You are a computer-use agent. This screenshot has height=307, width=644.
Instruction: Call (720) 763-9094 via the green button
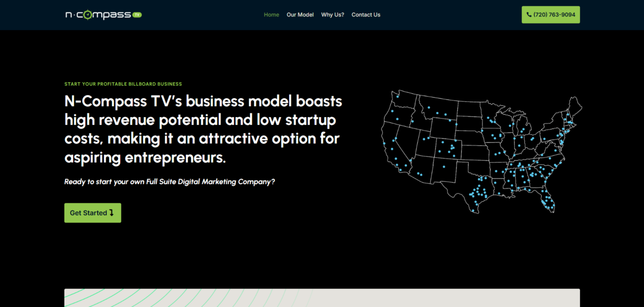point(551,15)
